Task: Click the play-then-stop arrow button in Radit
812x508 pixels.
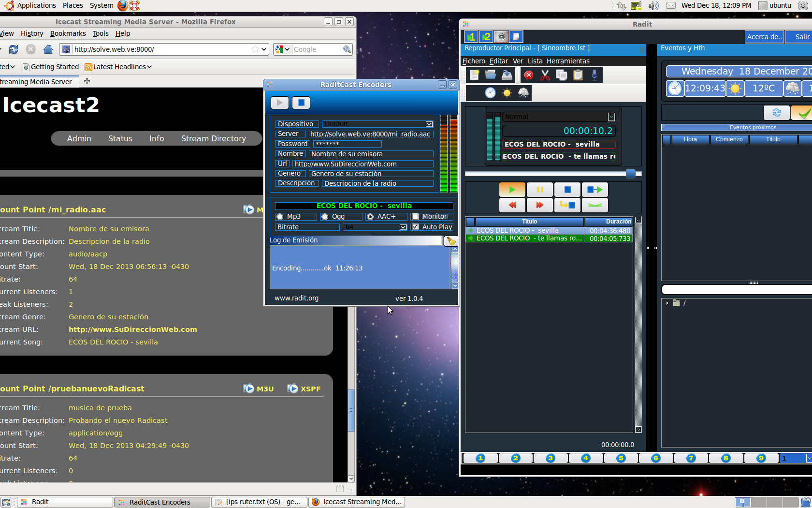Action: point(567,205)
